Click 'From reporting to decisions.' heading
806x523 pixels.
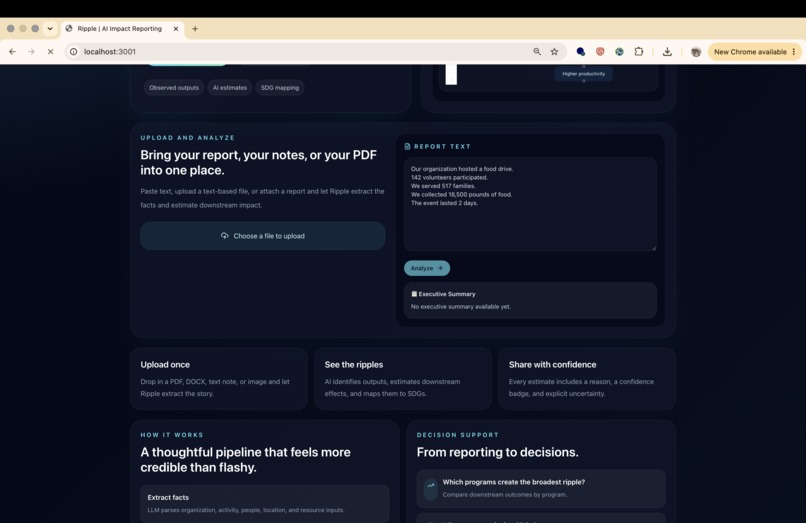pyautogui.click(x=498, y=452)
